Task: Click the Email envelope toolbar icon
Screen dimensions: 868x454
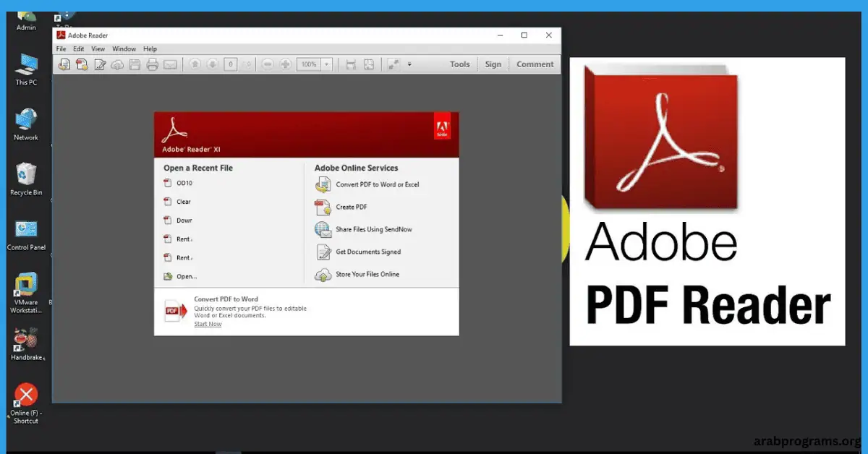Action: [170, 64]
